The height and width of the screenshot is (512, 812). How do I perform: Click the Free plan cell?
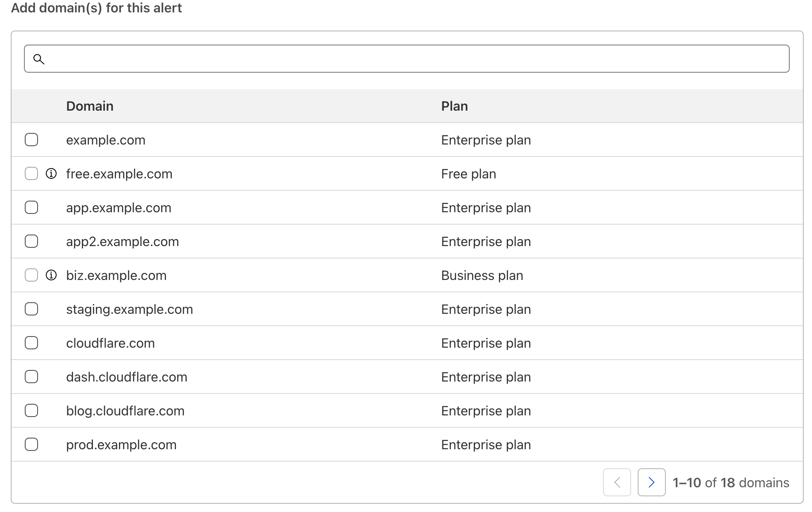(x=468, y=174)
